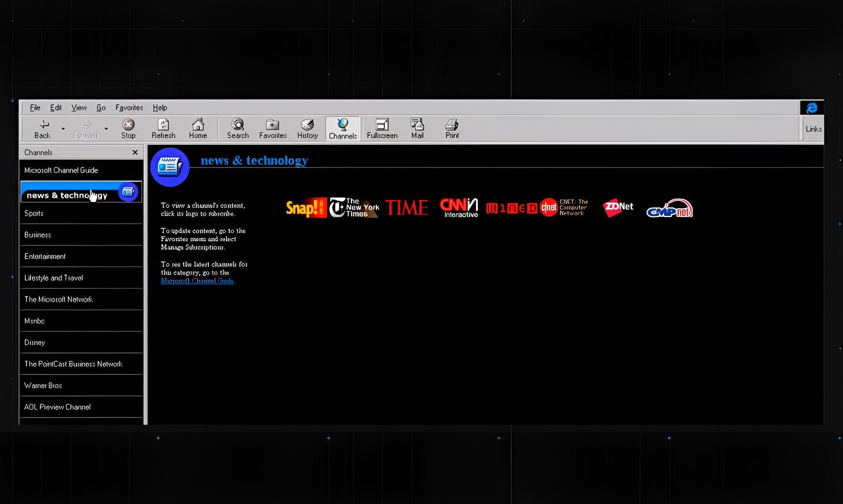Select the Entertainment channel category

pos(81,256)
